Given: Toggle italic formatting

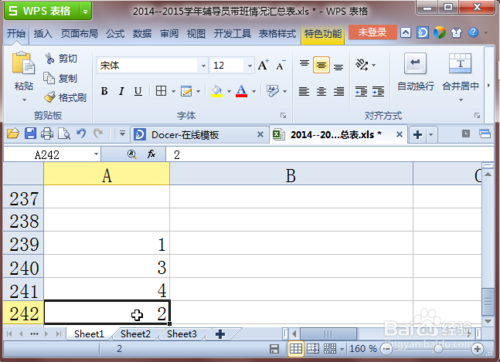Looking at the screenshot, I should point(121,91).
